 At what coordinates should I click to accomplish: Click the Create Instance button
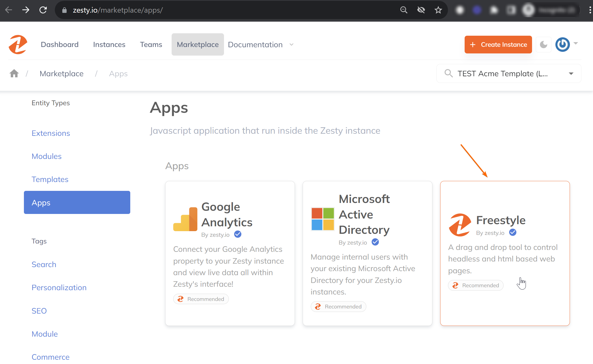[x=498, y=45]
